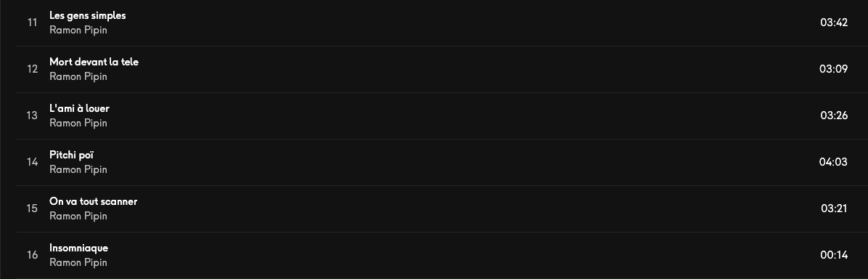Click track number 12
This screenshot has width=868, height=279.
(32, 69)
